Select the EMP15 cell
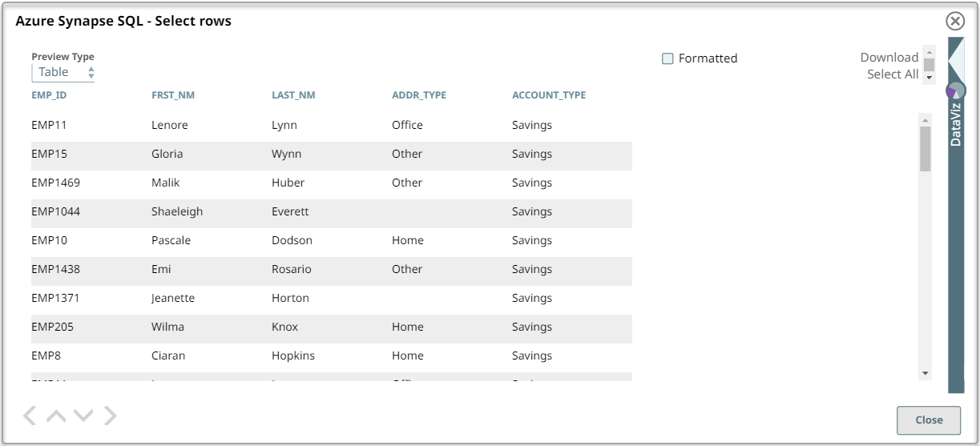 (49, 154)
